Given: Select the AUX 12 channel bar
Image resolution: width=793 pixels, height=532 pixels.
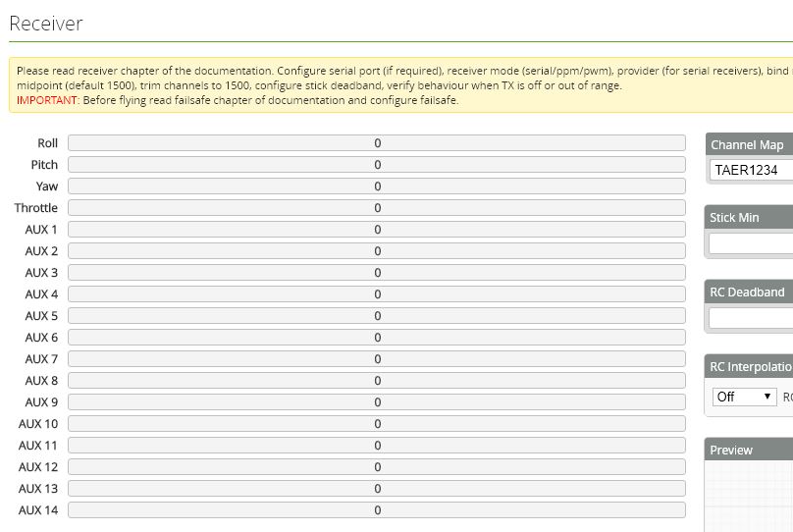Looking at the screenshot, I should (377, 467).
